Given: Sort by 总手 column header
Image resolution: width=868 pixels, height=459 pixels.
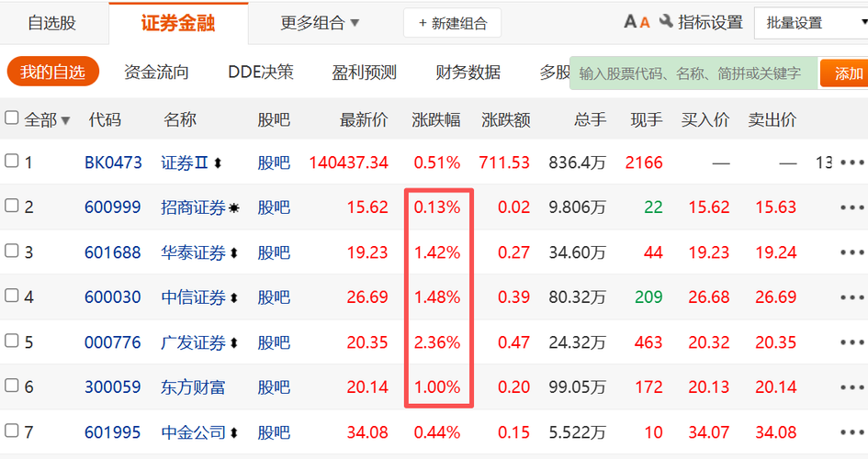Looking at the screenshot, I should point(590,119).
